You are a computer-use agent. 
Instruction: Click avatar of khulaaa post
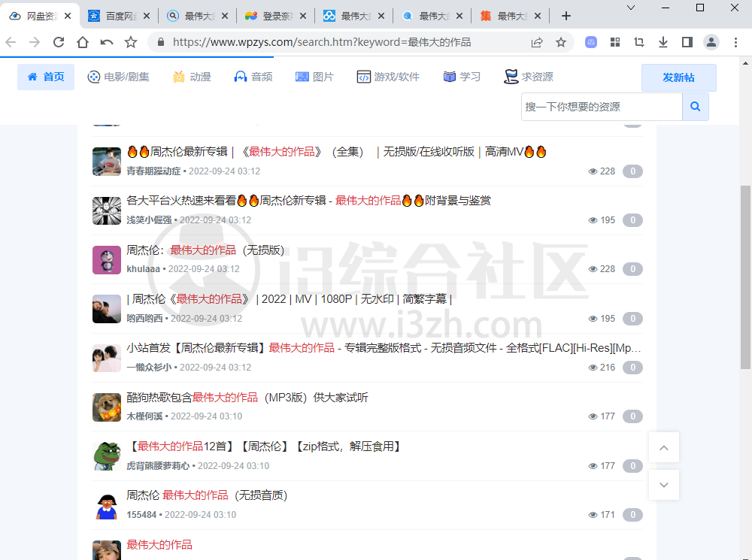coord(107,260)
